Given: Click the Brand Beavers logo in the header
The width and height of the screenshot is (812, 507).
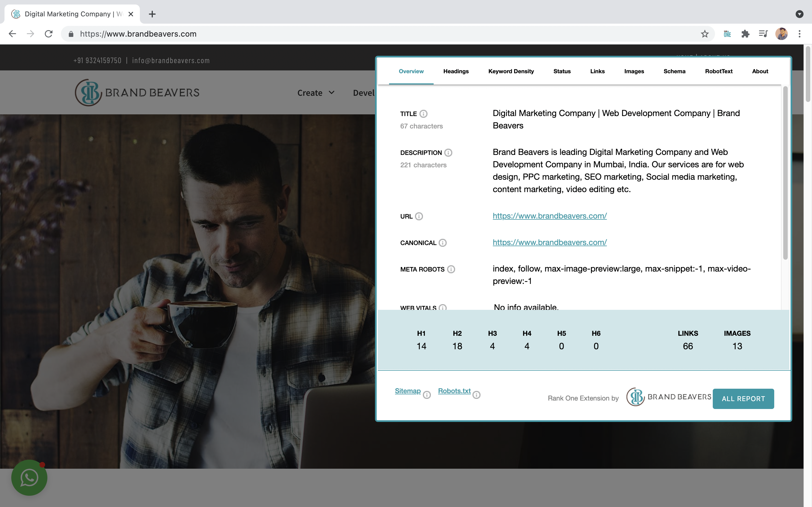Looking at the screenshot, I should [137, 93].
